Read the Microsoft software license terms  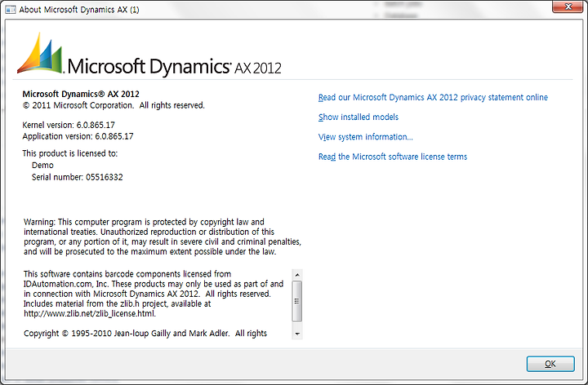tap(393, 157)
